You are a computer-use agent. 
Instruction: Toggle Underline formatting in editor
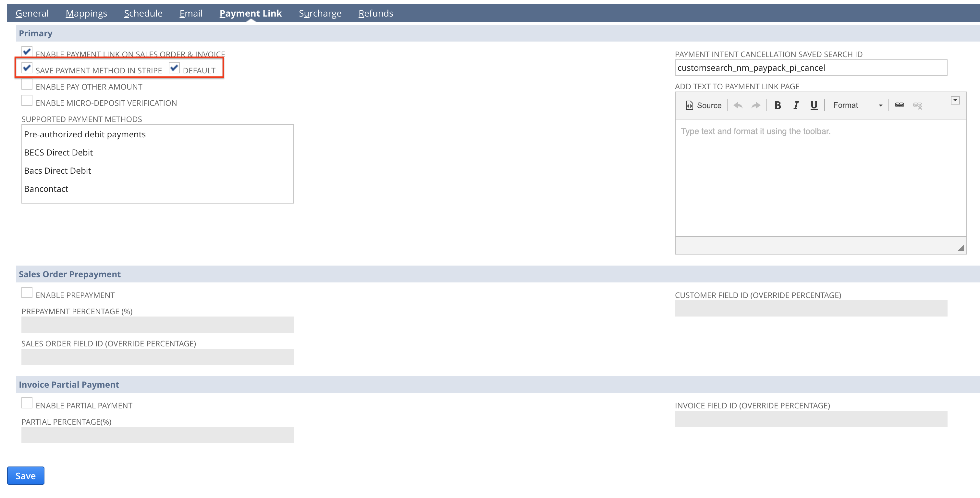(x=814, y=105)
